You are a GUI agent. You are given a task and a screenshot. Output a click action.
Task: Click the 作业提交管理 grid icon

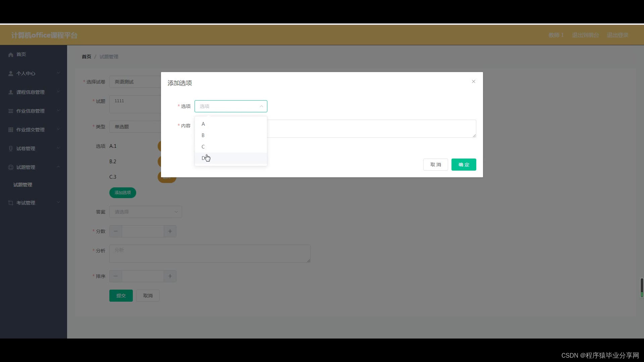click(x=11, y=130)
